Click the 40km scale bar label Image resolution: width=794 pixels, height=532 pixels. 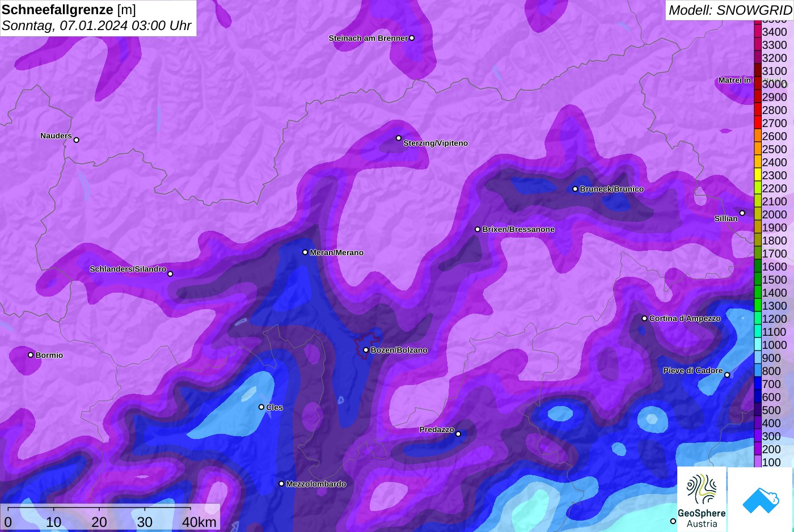[x=200, y=522]
